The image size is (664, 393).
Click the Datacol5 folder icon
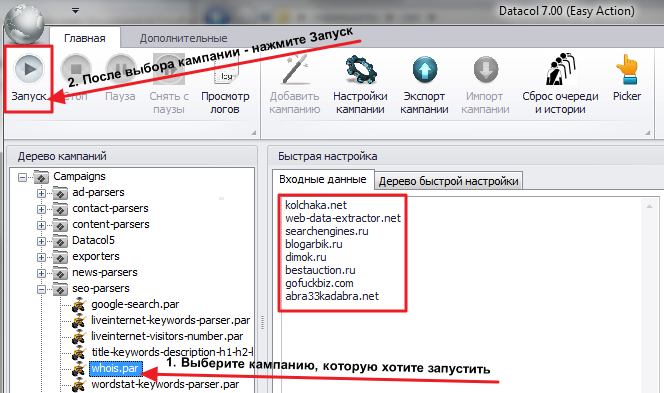[60, 241]
